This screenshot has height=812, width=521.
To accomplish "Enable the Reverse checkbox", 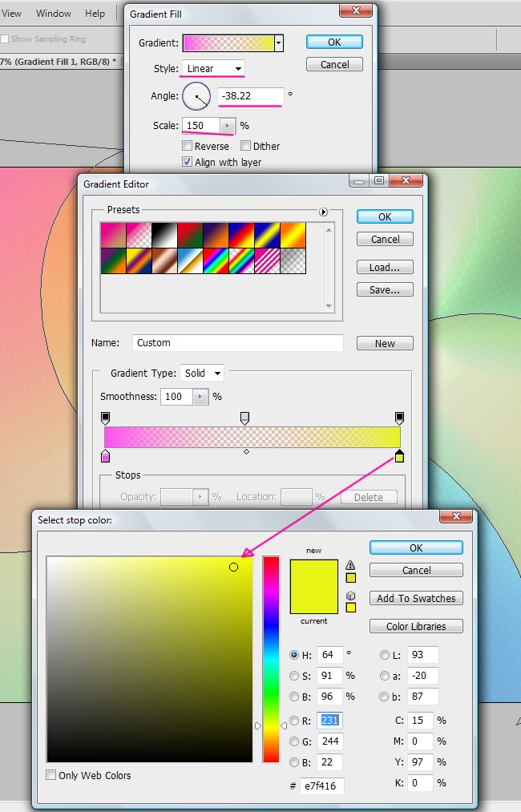I will tap(187, 146).
